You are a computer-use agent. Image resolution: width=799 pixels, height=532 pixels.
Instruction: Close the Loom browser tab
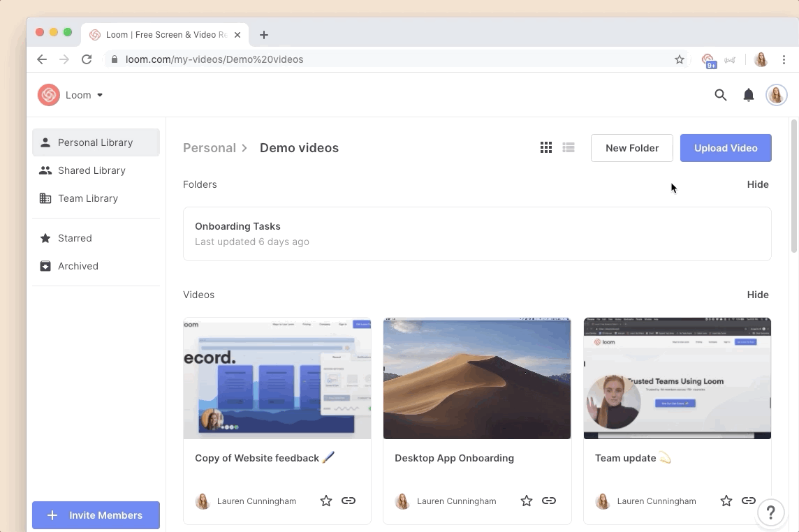coord(237,35)
